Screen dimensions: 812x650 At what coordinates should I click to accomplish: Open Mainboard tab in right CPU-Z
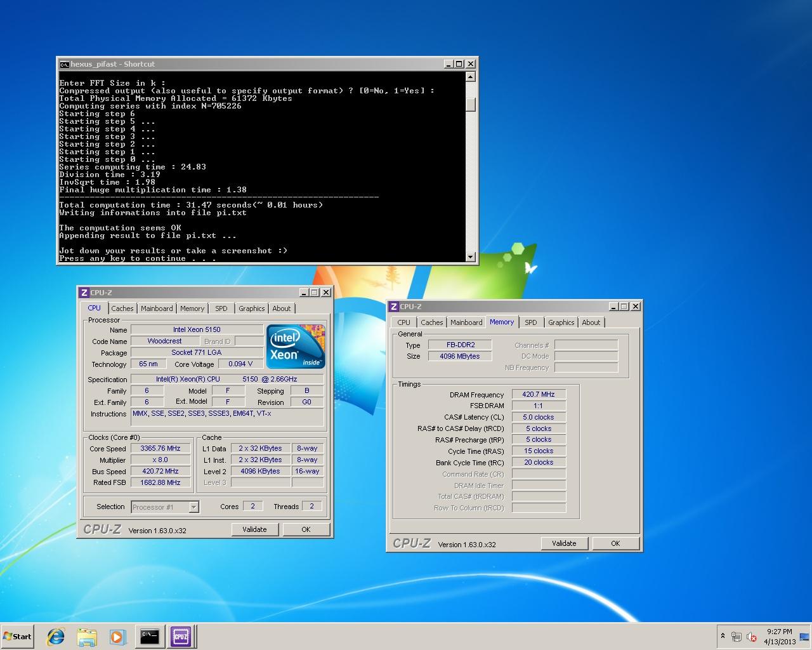[466, 322]
